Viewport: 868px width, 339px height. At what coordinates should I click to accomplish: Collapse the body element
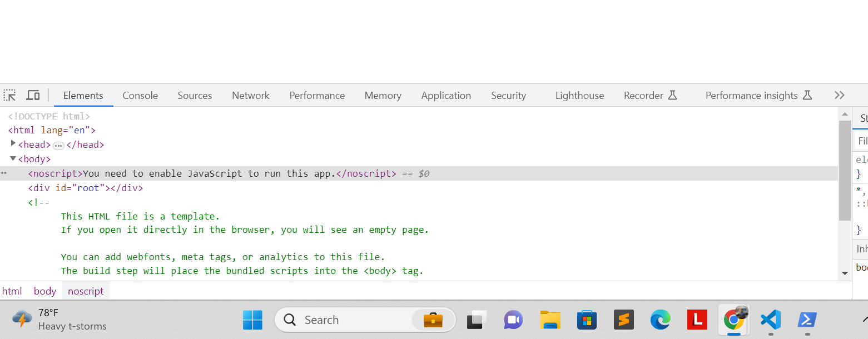click(12, 158)
